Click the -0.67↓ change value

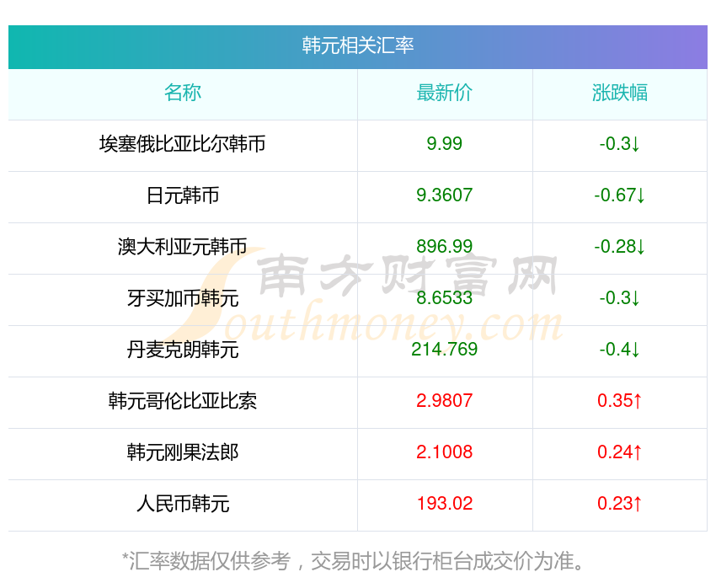coord(620,195)
